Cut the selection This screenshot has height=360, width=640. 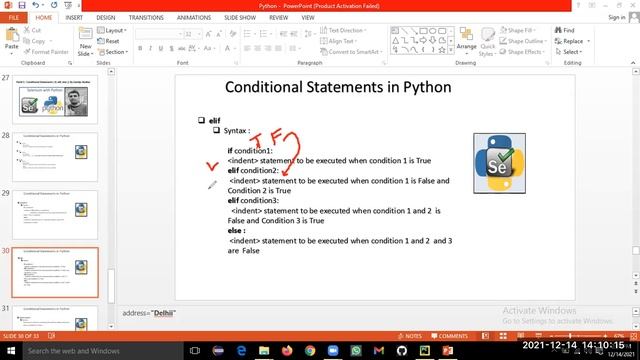[x=32, y=30]
